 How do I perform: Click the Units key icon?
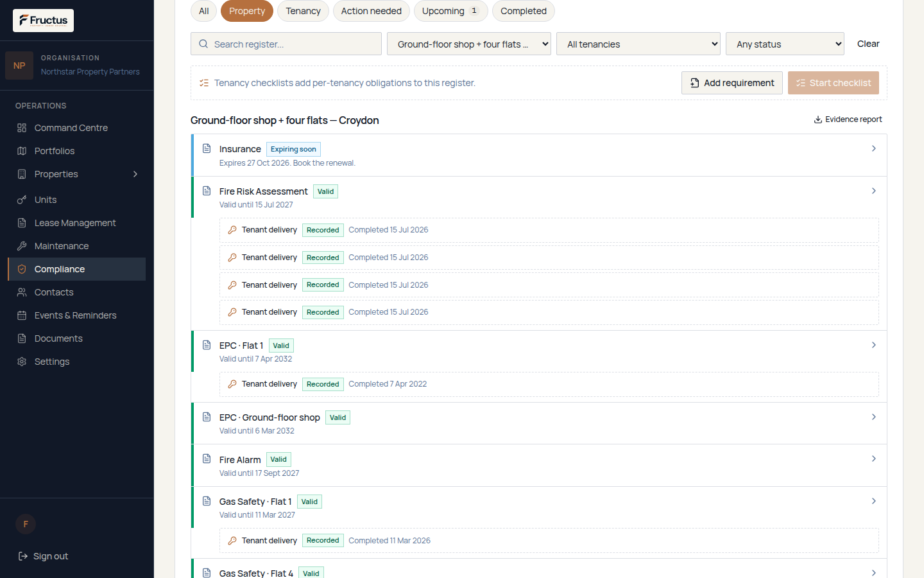pos(22,200)
